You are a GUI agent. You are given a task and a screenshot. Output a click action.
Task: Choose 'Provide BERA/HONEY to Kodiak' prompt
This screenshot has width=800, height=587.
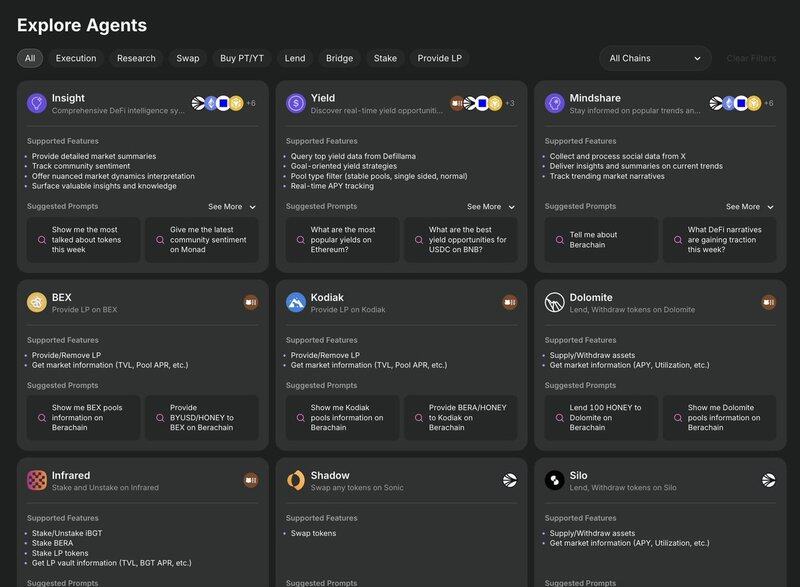pos(461,418)
